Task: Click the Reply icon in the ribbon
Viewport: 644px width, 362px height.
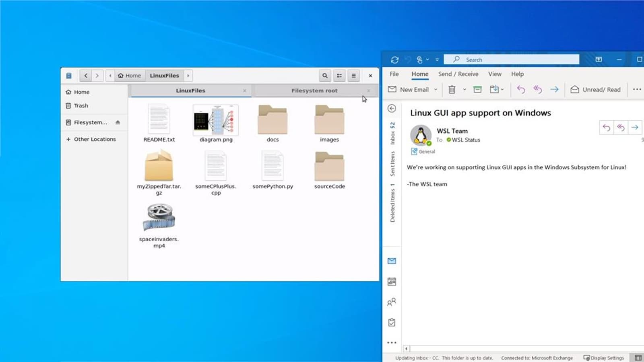Action: tap(521, 90)
